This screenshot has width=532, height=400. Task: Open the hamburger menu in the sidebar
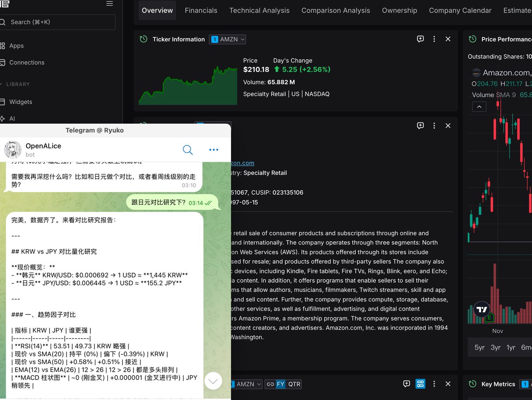(110, 4)
